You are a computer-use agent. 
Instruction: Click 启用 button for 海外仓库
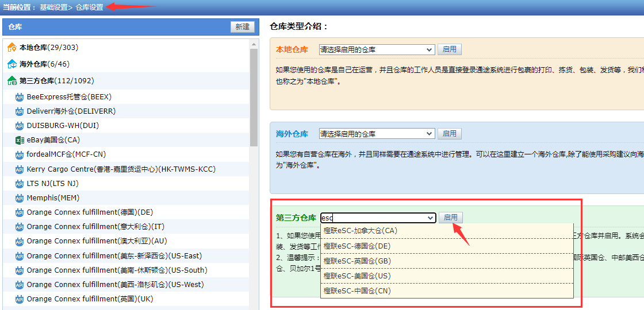pos(449,134)
